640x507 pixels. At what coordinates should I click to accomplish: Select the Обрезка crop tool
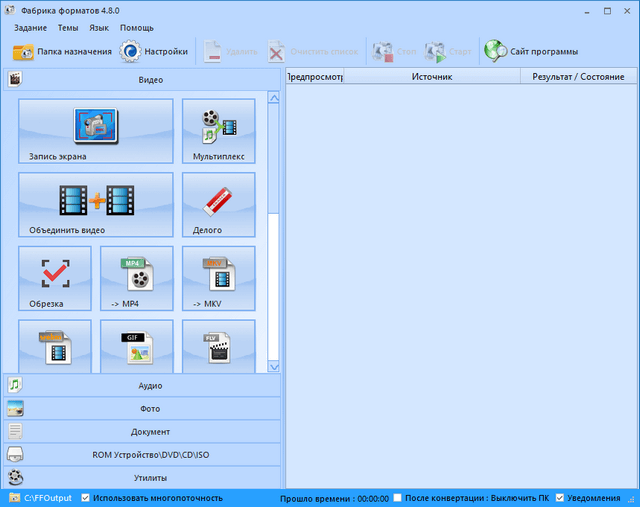[54, 279]
